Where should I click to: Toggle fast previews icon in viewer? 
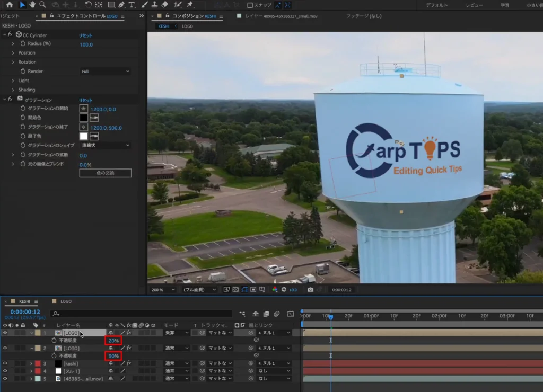click(226, 290)
